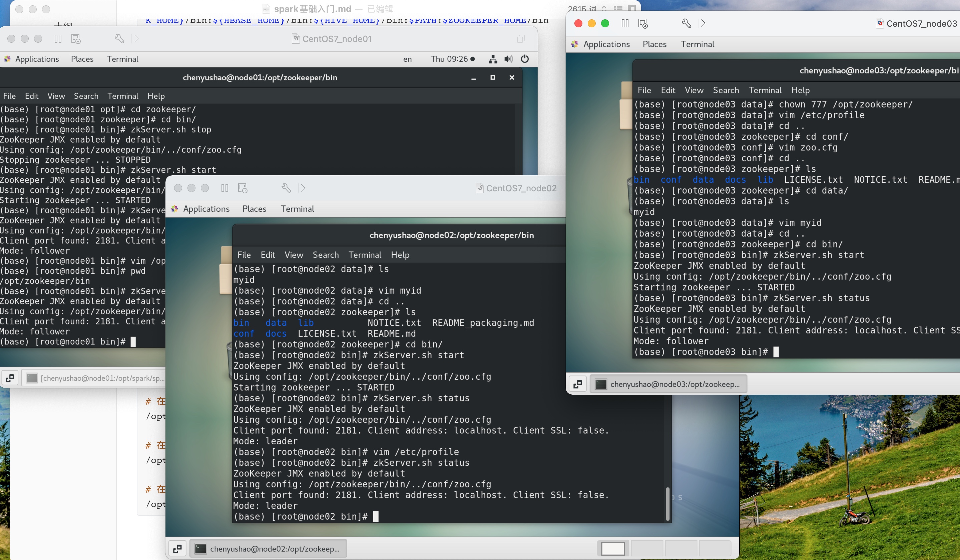960x560 pixels.
Task: Open power menu icon in node01 panel
Action: [x=525, y=59]
